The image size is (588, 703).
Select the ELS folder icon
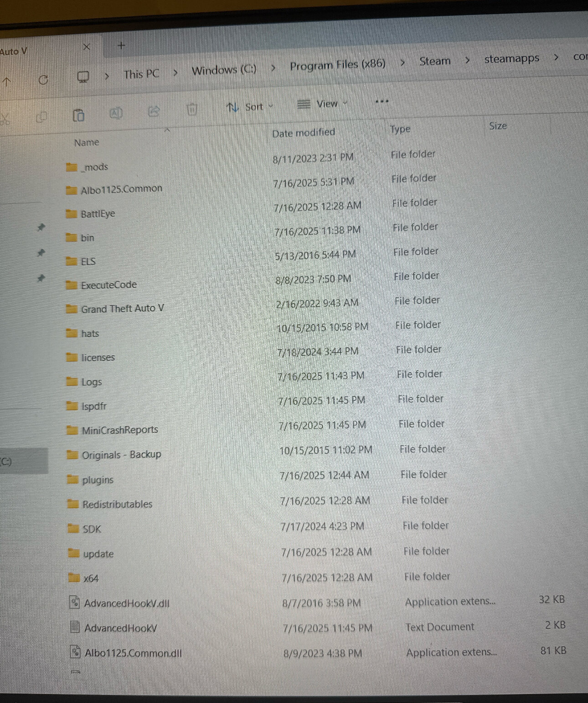coord(71,261)
